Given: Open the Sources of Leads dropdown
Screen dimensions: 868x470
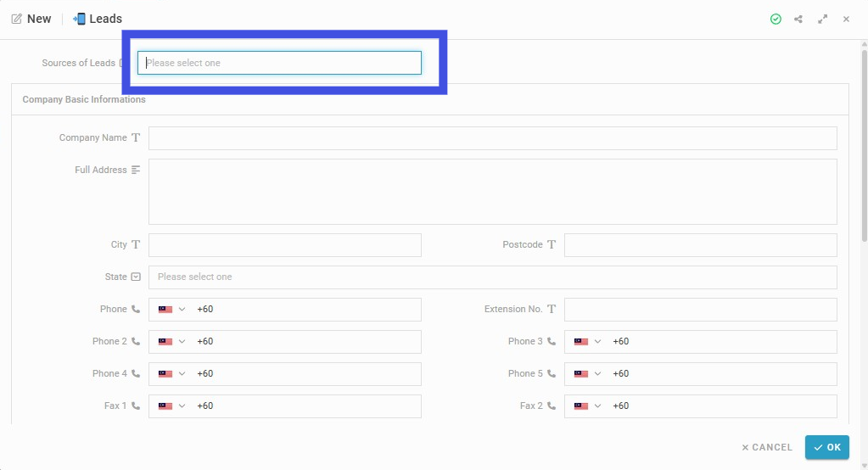Looking at the screenshot, I should coord(279,63).
